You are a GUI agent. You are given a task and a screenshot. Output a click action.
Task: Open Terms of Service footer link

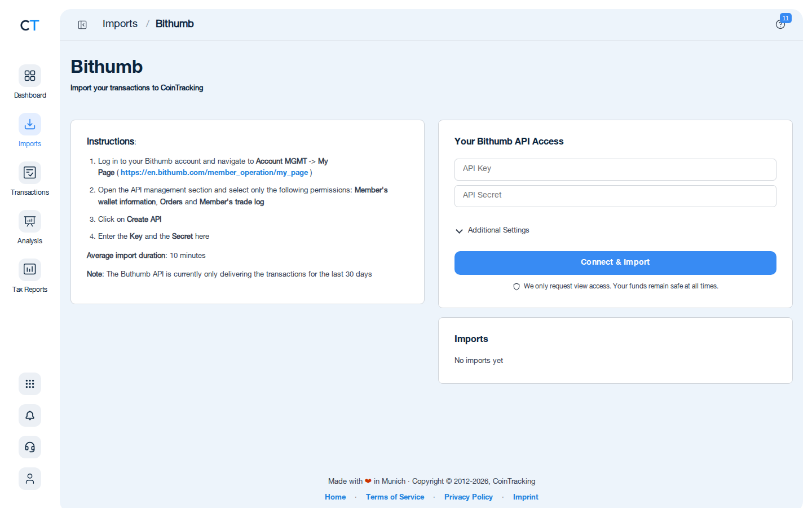[395, 497]
